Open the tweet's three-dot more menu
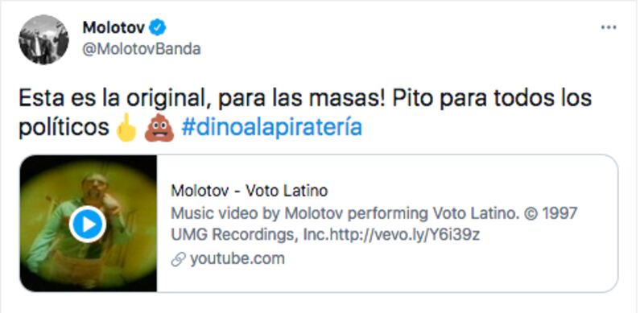The width and height of the screenshot is (644, 313). point(609,27)
